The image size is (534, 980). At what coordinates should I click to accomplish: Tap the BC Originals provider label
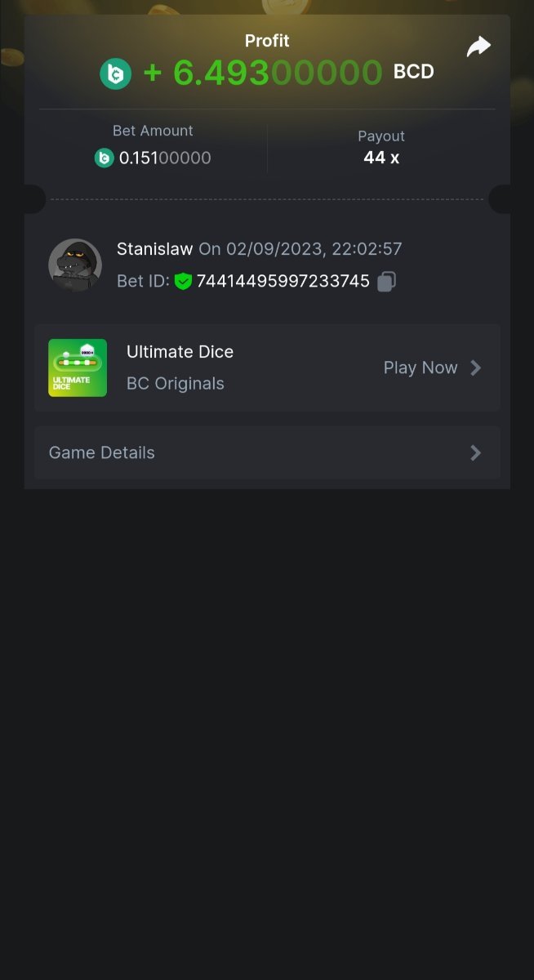(175, 384)
